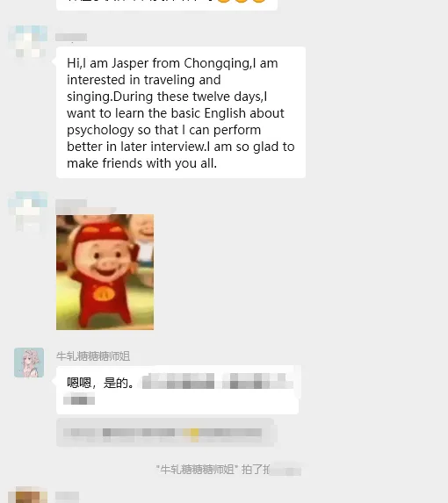The height and width of the screenshot is (503, 448).
Task: Click the 牛轧糖糖糖师姐 nickname label
Action: (x=93, y=356)
